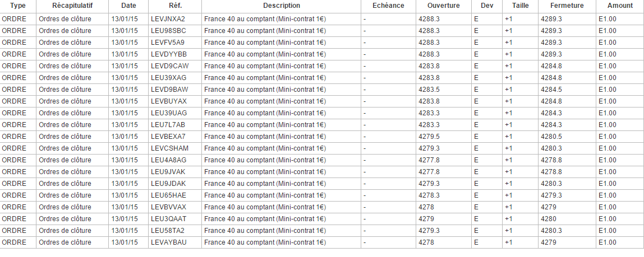Sort by the Fermeture column header
This screenshot has height=257, width=644.
[x=567, y=6]
